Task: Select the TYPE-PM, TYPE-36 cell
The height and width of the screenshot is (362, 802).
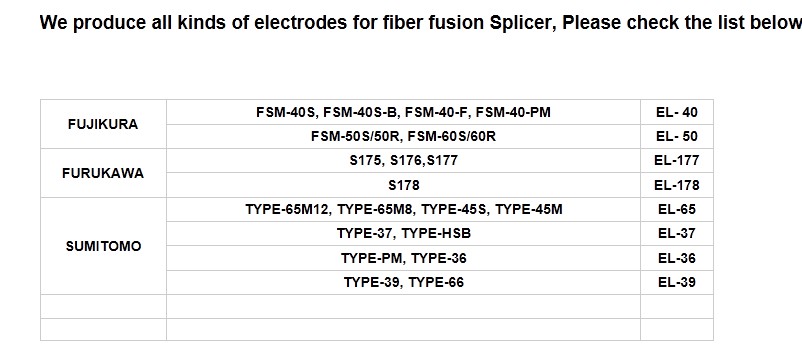Action: pos(403,258)
